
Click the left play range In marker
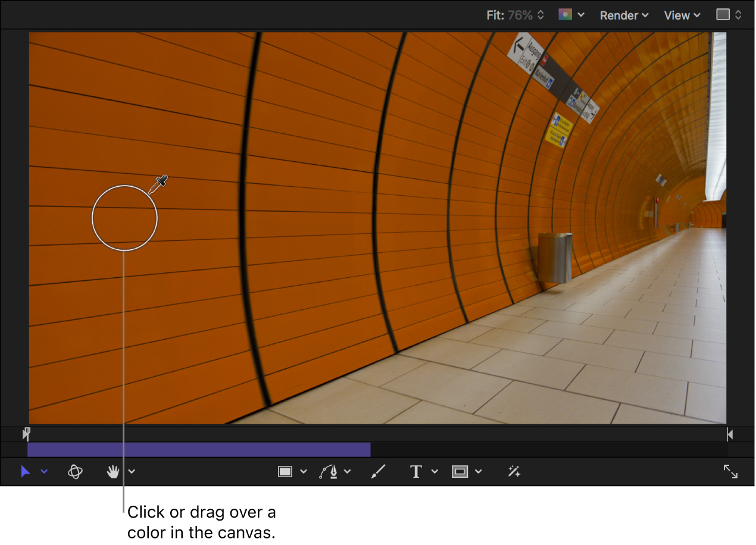26,434
